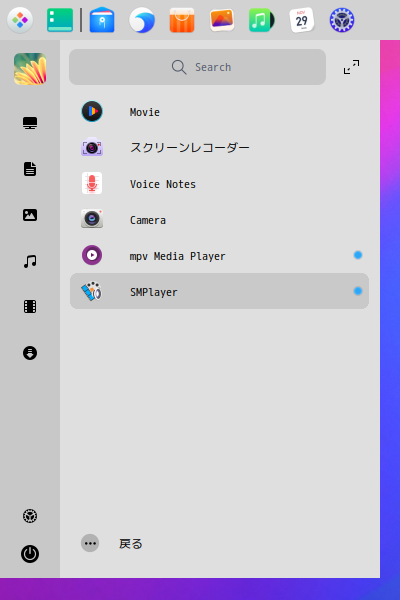Open the app store in dock
The height and width of the screenshot is (600, 400).
(182, 20)
